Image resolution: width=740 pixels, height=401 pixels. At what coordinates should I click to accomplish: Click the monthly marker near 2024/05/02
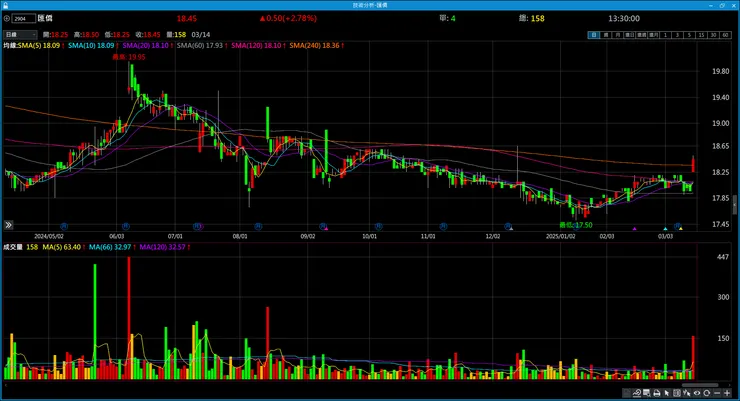click(64, 227)
